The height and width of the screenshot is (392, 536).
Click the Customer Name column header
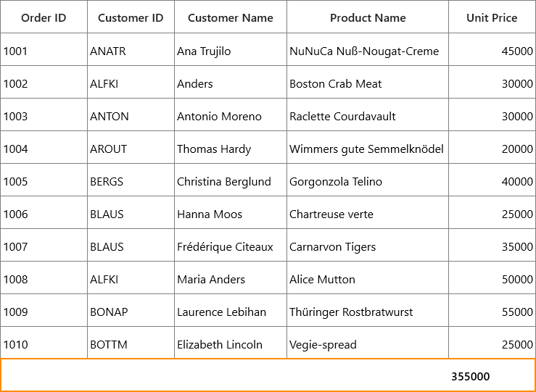231,17
